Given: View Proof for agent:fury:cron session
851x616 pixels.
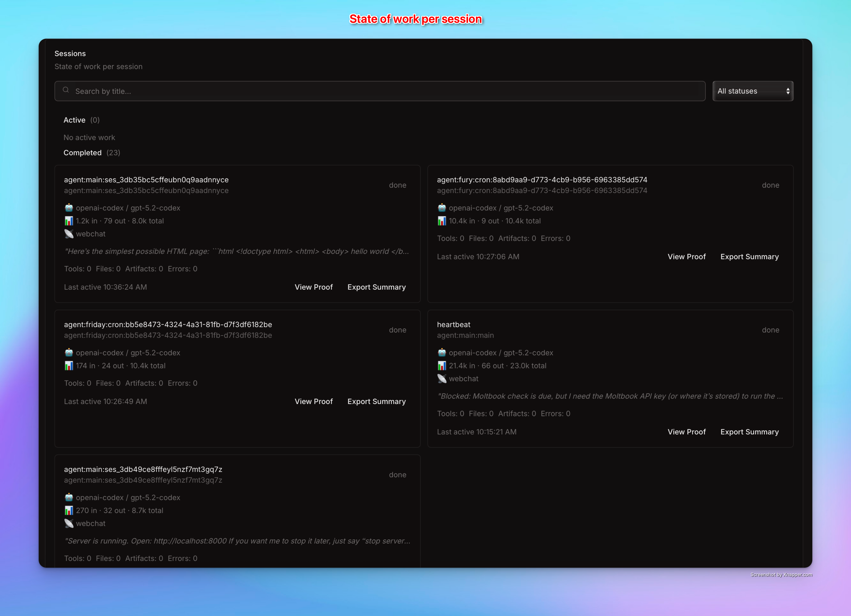Looking at the screenshot, I should [x=687, y=256].
